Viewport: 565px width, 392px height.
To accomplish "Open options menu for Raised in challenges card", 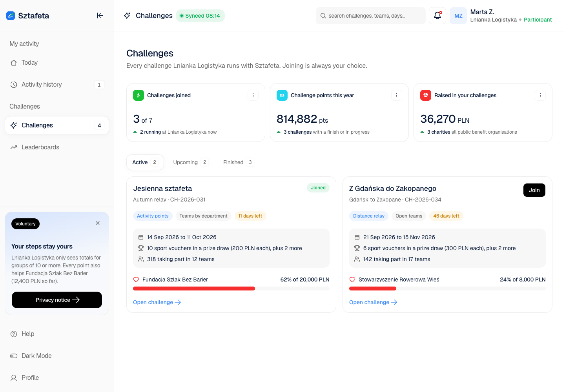I will pyautogui.click(x=540, y=95).
